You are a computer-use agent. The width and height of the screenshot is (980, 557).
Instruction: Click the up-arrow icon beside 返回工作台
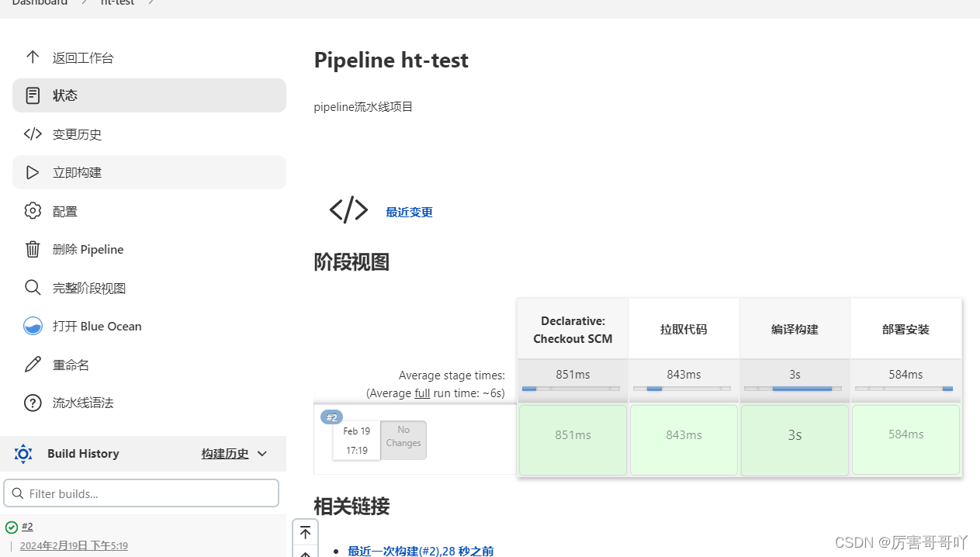point(33,57)
